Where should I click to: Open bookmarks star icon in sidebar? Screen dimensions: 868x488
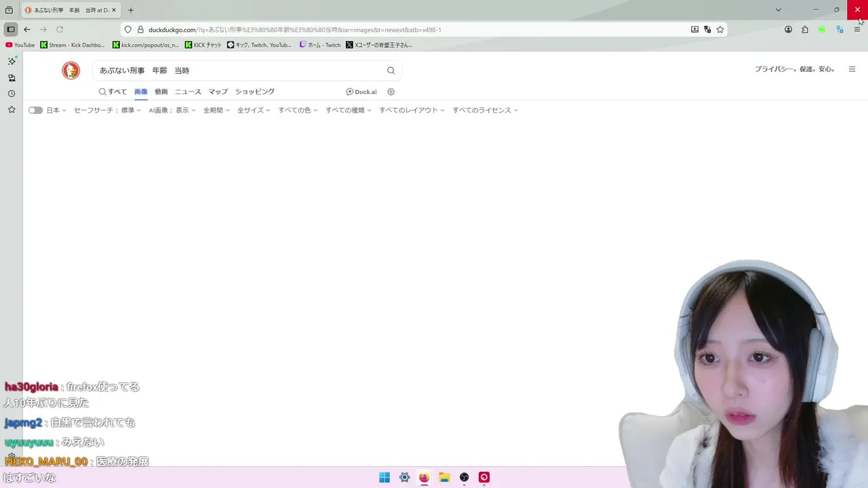(x=12, y=109)
